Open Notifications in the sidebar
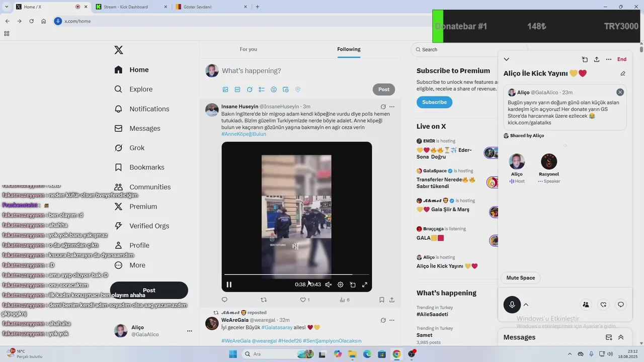The image size is (644, 362). coord(141,109)
